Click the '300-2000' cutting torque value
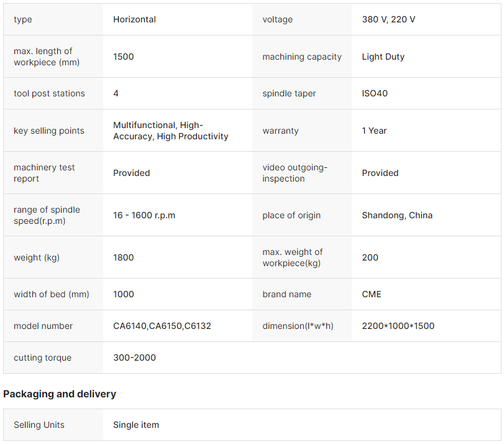The width and height of the screenshot is (504, 444). pos(134,358)
